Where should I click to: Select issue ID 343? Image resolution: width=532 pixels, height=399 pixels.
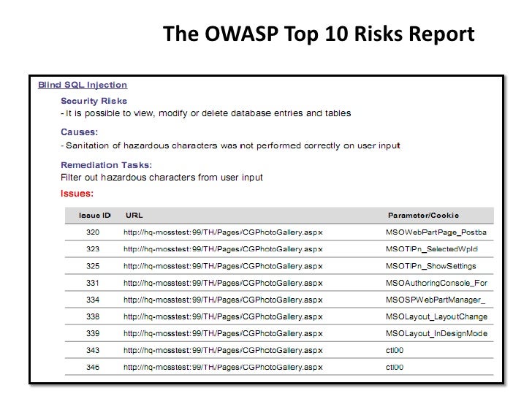click(x=93, y=350)
